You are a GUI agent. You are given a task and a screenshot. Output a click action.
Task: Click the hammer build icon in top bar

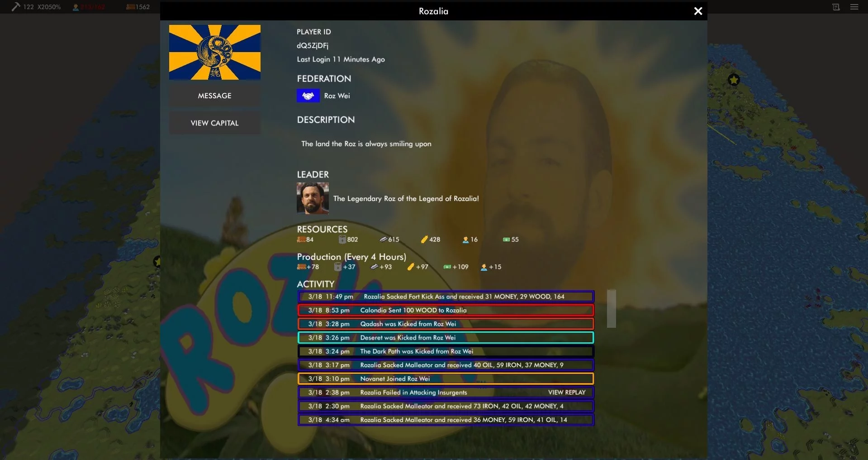16,6
